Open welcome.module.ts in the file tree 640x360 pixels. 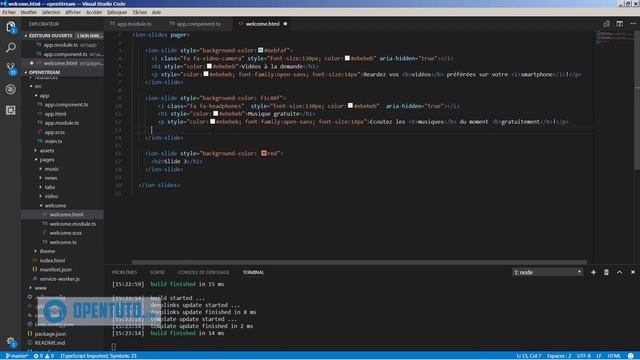(x=73, y=224)
